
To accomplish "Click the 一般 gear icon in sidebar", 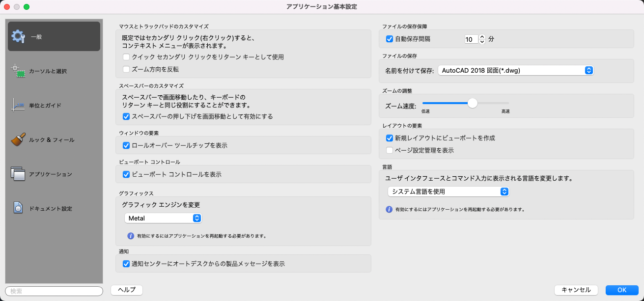I will pyautogui.click(x=18, y=36).
